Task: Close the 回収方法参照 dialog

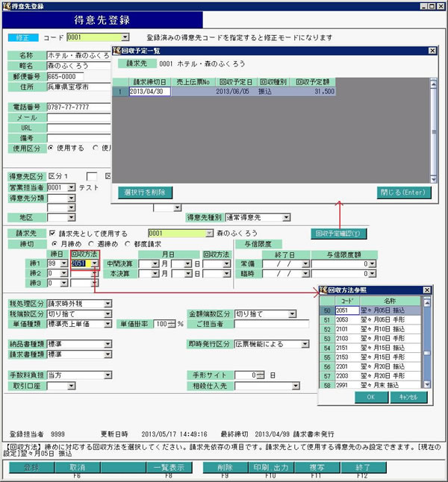Action: (x=427, y=290)
